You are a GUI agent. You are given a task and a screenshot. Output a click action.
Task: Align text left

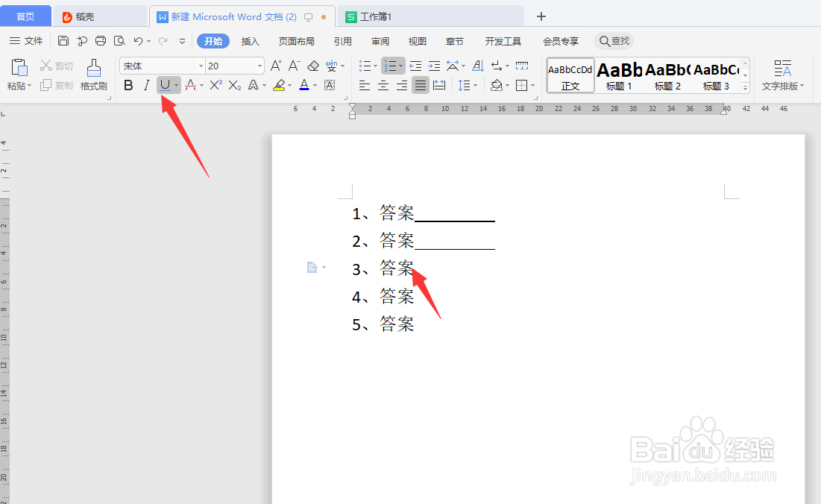[x=365, y=85]
